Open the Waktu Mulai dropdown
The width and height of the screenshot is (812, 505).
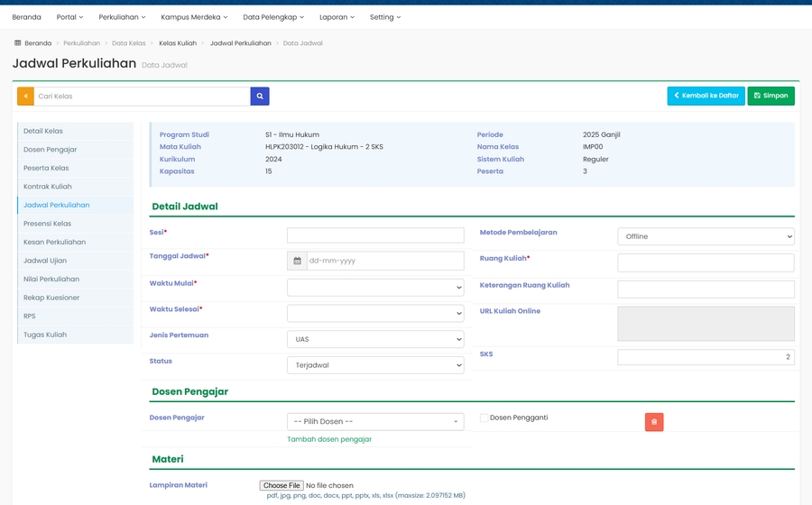(x=375, y=287)
